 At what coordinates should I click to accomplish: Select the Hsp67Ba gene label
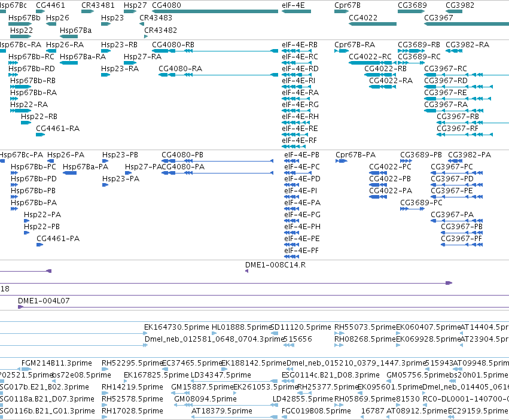pyautogui.click(x=75, y=30)
